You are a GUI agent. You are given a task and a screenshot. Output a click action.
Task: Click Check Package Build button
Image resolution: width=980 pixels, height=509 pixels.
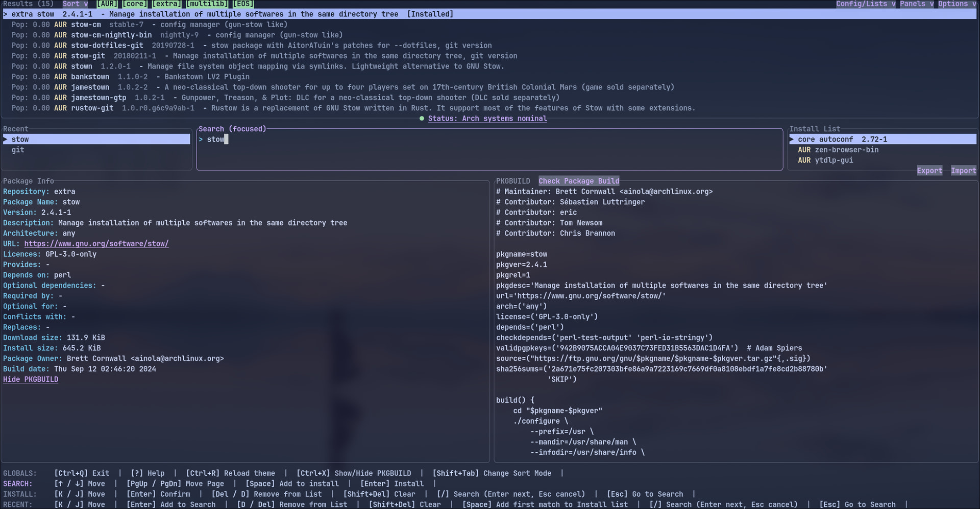[x=578, y=181]
